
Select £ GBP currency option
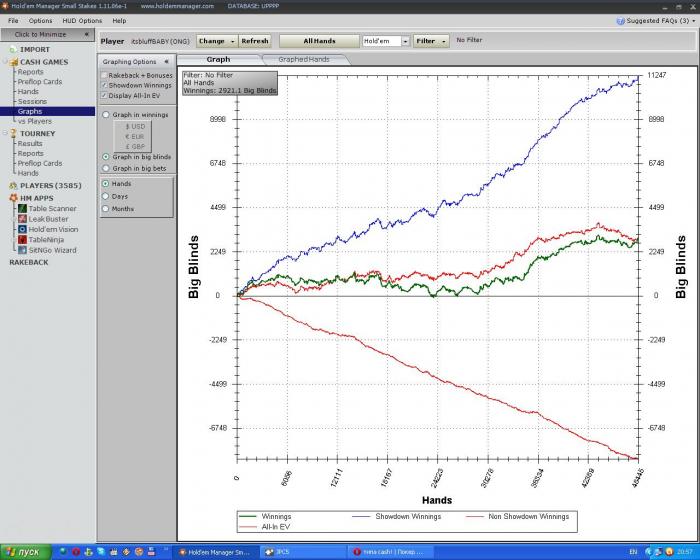click(x=135, y=146)
